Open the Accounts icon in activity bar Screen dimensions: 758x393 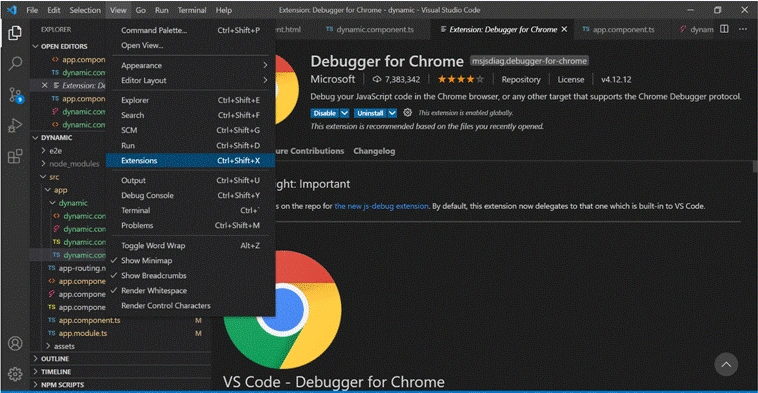[x=15, y=343]
